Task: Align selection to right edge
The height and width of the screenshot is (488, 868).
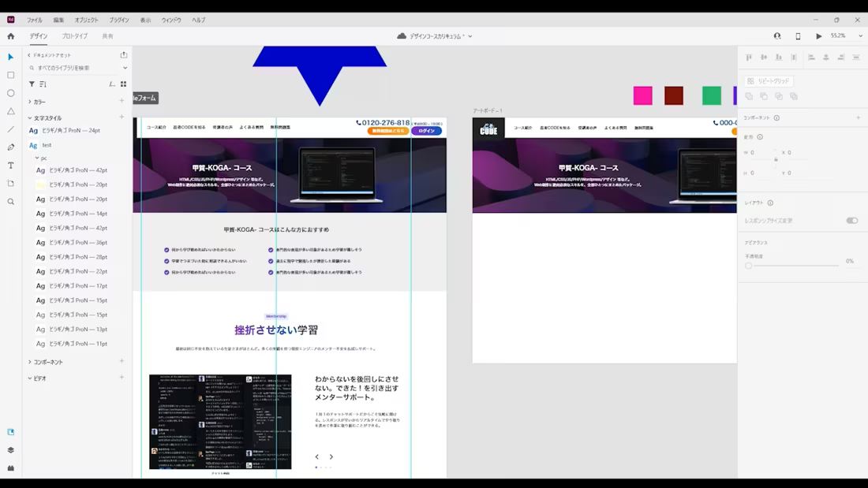Action: pyautogui.click(x=841, y=57)
